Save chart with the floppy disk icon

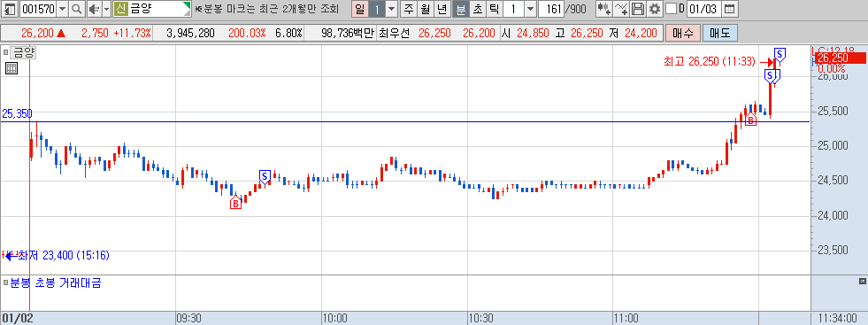638,9
